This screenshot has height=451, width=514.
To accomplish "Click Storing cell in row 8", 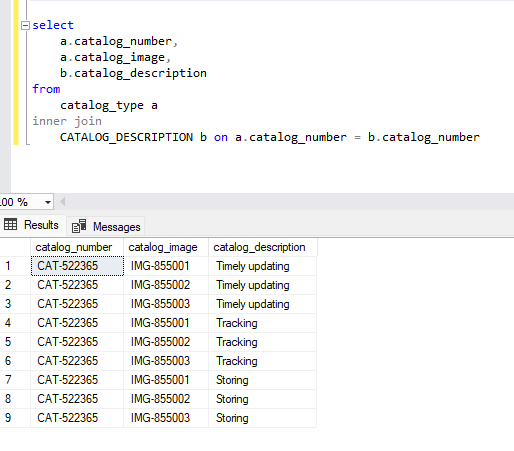I will (x=263, y=399).
